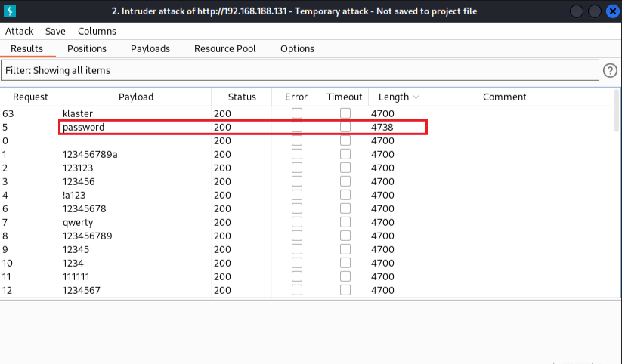Tick the Timeout checkbox for 111111
The width and height of the screenshot is (622, 364).
(345, 276)
